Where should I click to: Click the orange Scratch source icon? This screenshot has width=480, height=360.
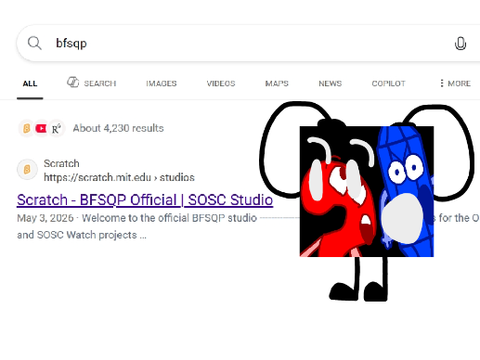27,128
